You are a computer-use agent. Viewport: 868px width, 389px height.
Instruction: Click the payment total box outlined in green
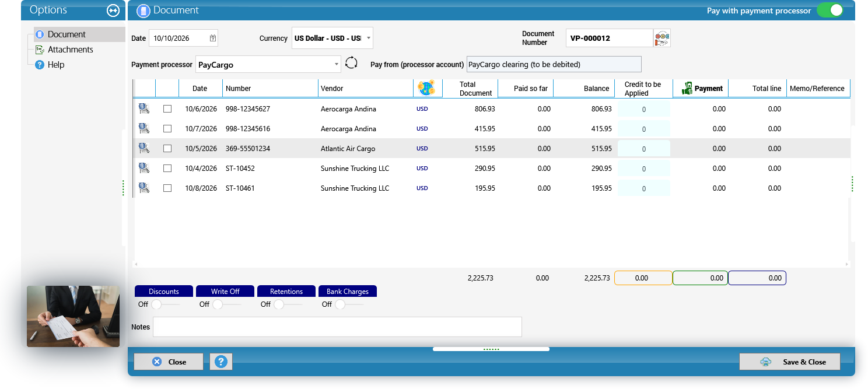pyautogui.click(x=700, y=278)
